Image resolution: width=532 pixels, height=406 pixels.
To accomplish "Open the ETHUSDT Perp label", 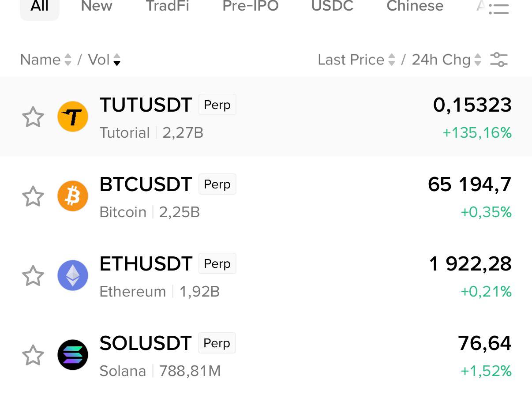I will point(217,263).
